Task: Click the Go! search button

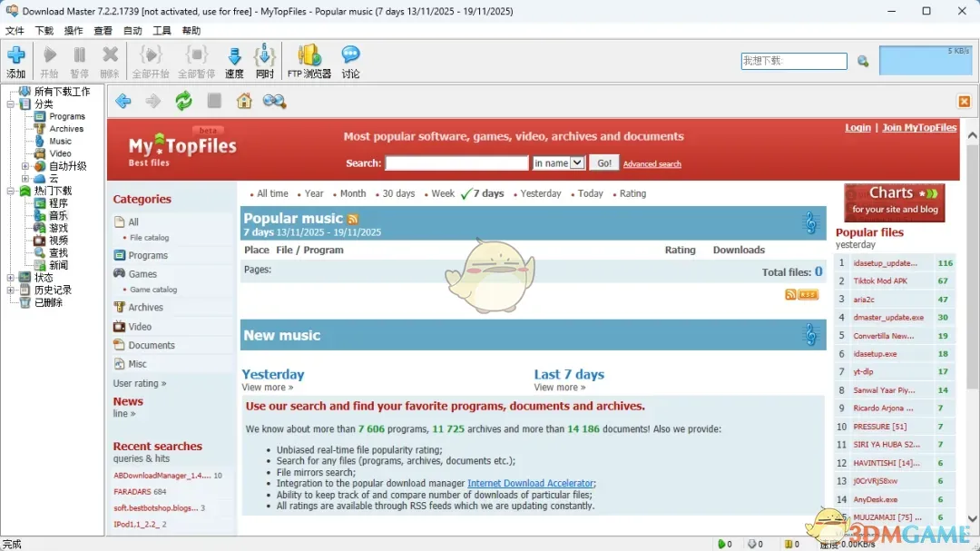Action: coord(603,162)
